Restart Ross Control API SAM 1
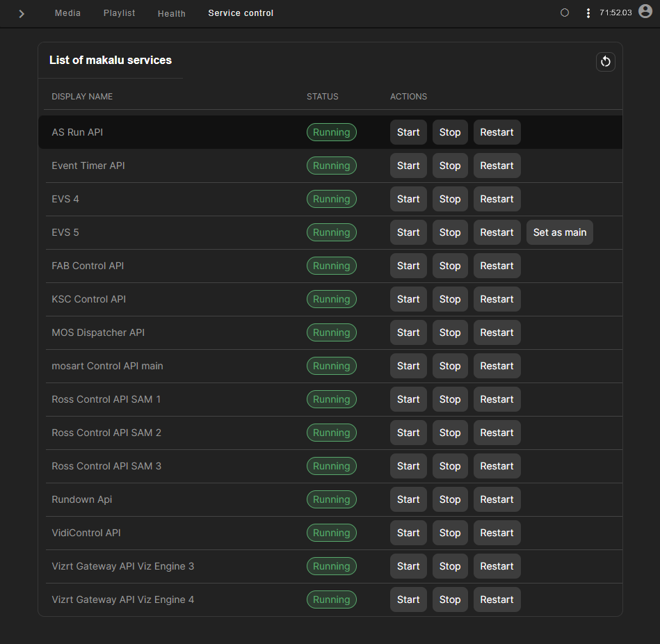The height and width of the screenshot is (644, 660). coord(497,399)
